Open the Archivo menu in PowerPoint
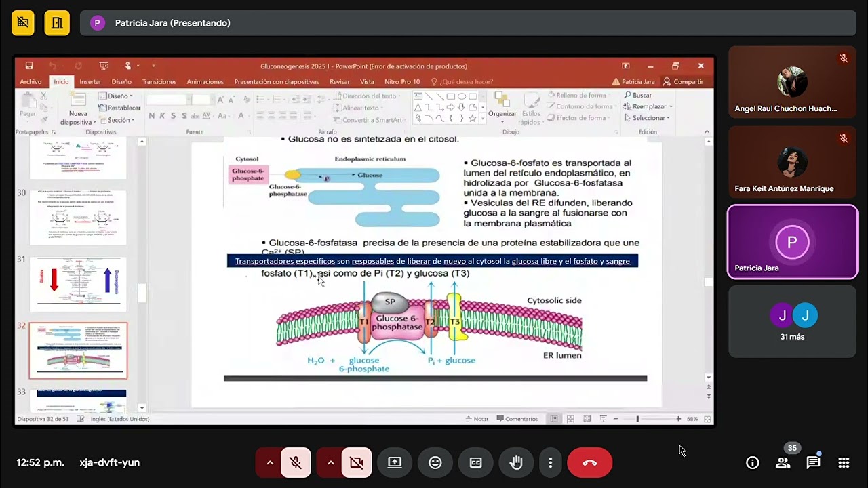Viewport: 868px width, 488px height. pyautogui.click(x=31, y=81)
